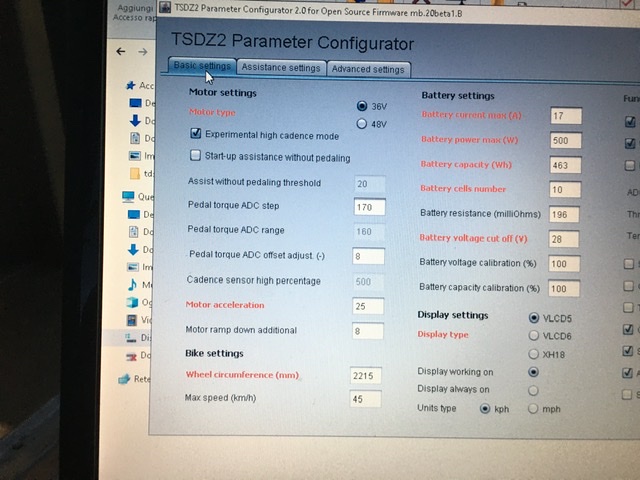Switch to the Basic settings tab
The height and width of the screenshot is (480, 640).
[x=202, y=66]
